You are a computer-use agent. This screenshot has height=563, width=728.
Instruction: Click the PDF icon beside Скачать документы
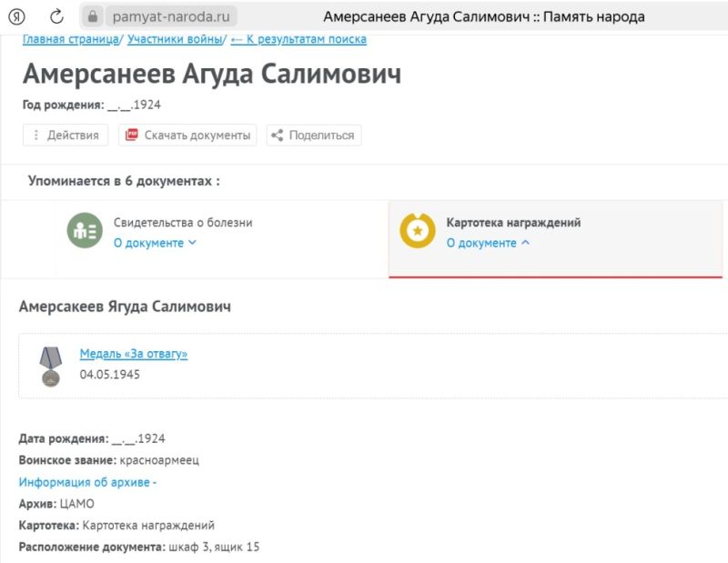tap(131, 136)
